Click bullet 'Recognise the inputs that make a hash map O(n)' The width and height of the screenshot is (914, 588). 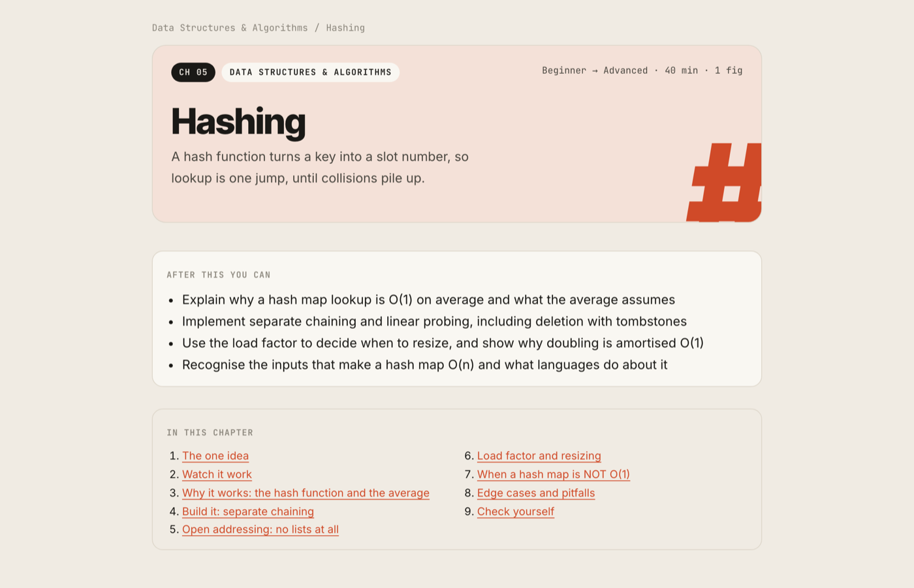point(424,365)
